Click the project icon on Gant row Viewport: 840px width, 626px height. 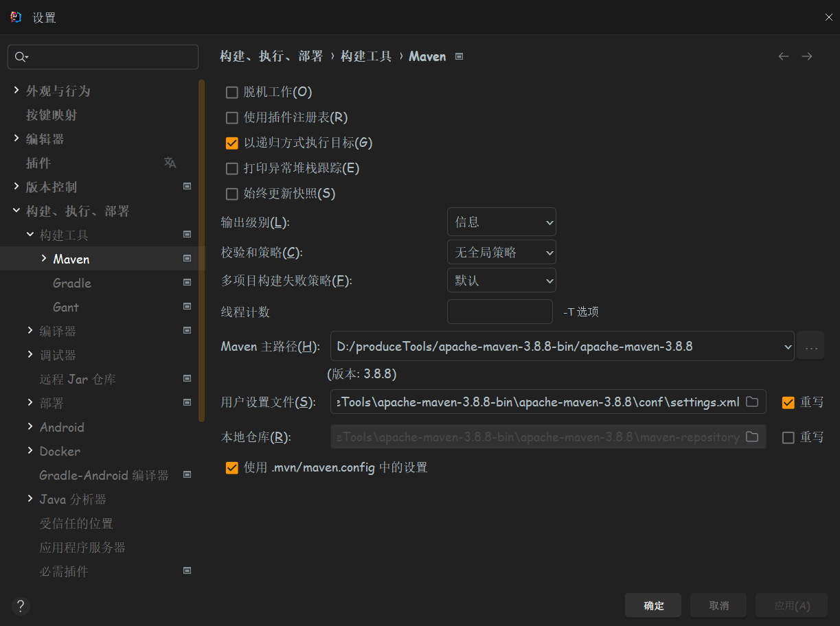pyautogui.click(x=187, y=306)
